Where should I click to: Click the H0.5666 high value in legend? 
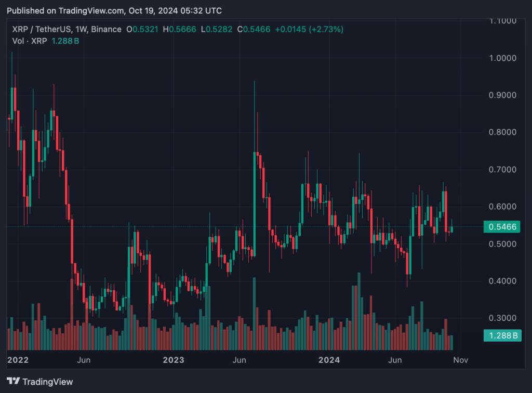[179, 30]
